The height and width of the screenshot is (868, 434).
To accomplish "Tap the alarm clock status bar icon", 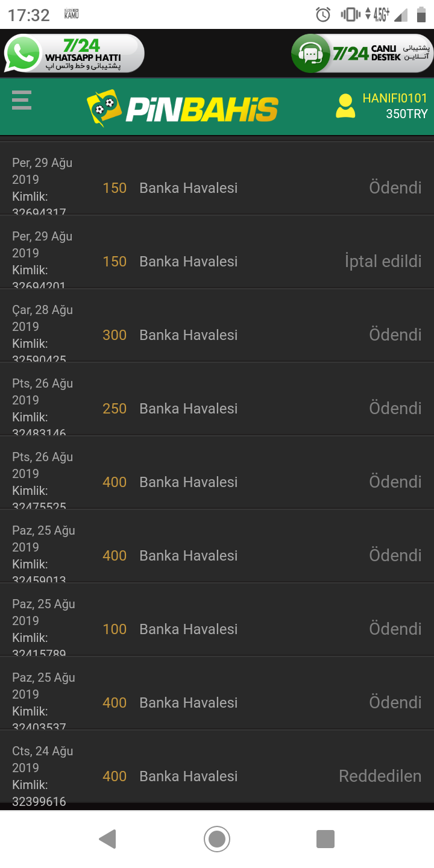I will (x=323, y=14).
